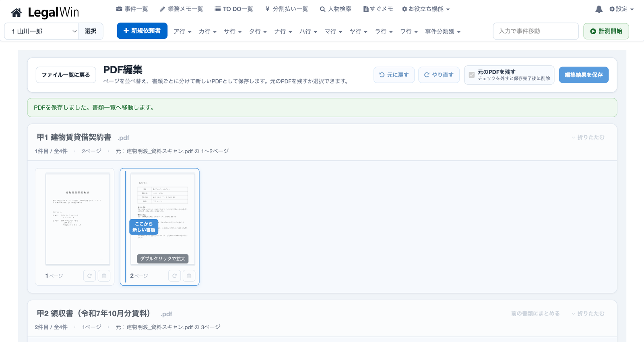This screenshot has width=644, height=342.
Task: Expand the ラ行 dropdown
Action: (384, 31)
